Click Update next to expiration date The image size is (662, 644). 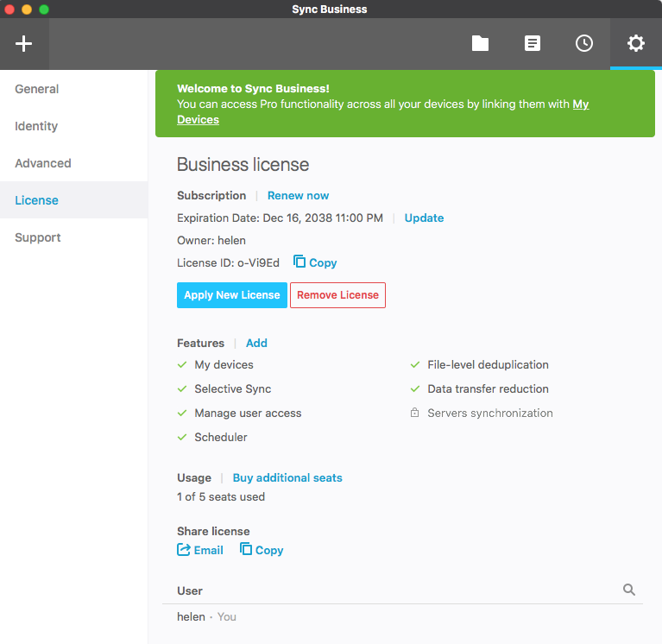click(424, 218)
